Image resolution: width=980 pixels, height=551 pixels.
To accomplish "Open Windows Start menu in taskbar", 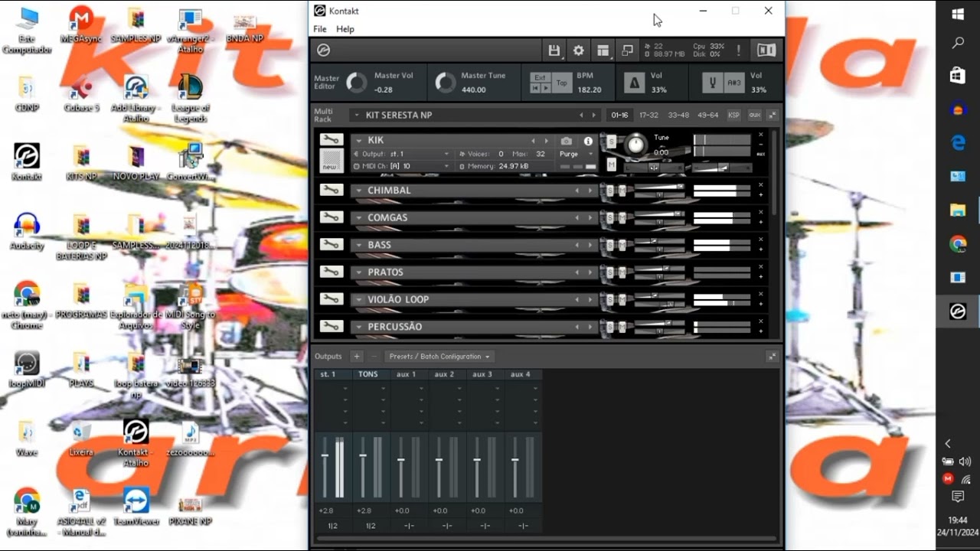I will point(958,15).
